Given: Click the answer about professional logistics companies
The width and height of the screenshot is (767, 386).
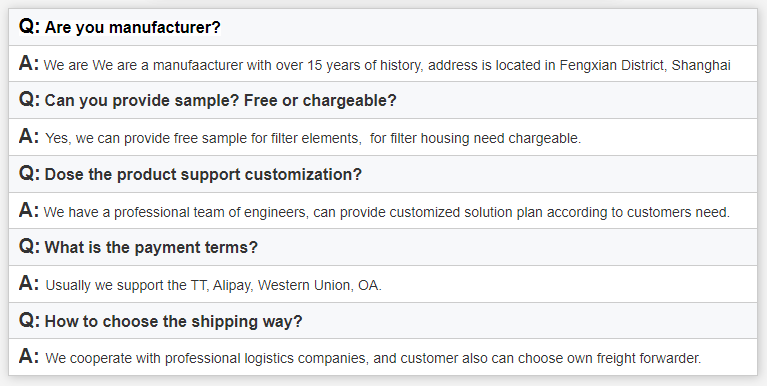Looking at the screenshot, I should pos(373,358).
